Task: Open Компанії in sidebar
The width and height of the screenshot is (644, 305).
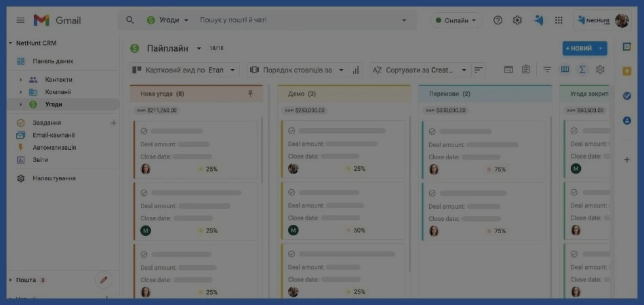Action: [x=58, y=92]
